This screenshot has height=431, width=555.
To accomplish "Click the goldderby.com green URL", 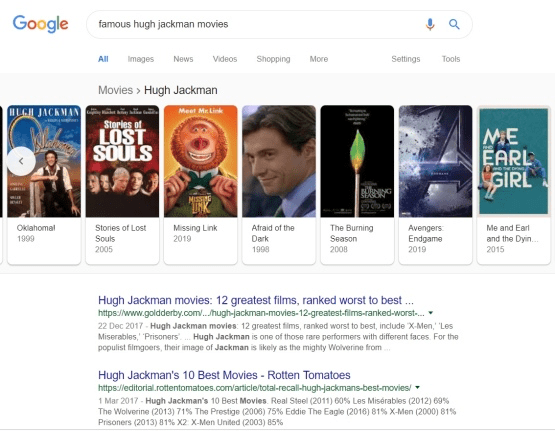I will click(261, 313).
